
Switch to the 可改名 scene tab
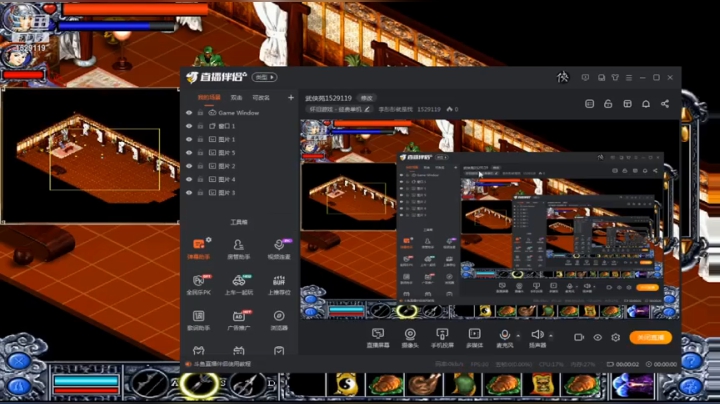click(x=261, y=97)
